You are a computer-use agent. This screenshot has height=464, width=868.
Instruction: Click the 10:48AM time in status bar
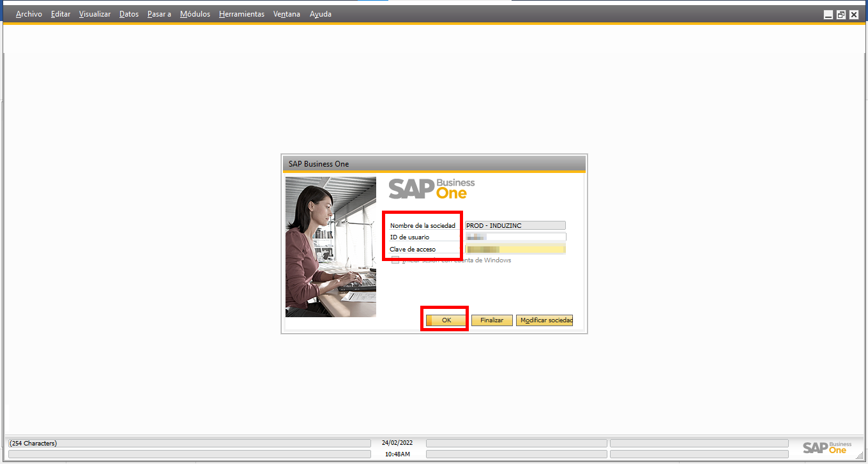(x=397, y=454)
